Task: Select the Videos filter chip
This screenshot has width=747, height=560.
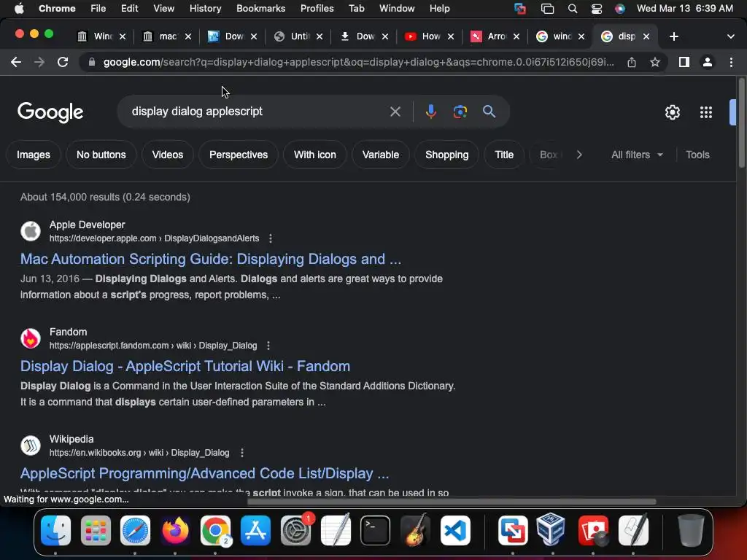Action: point(167,155)
